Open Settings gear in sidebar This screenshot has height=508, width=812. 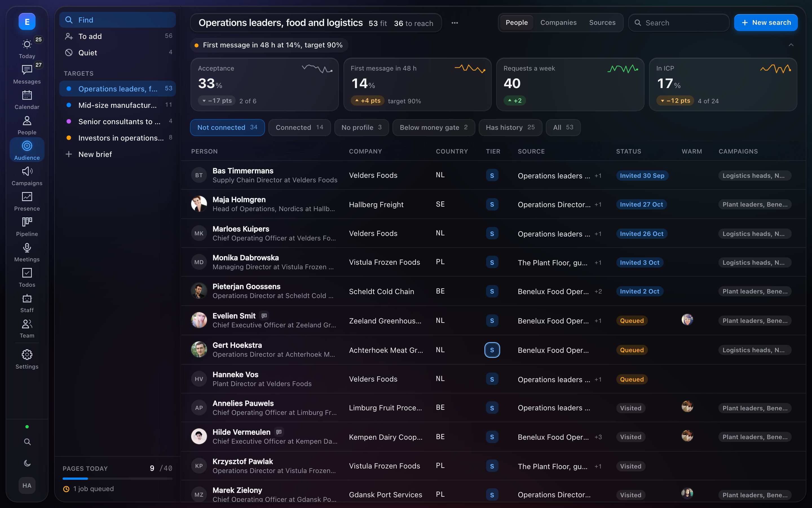27,359
